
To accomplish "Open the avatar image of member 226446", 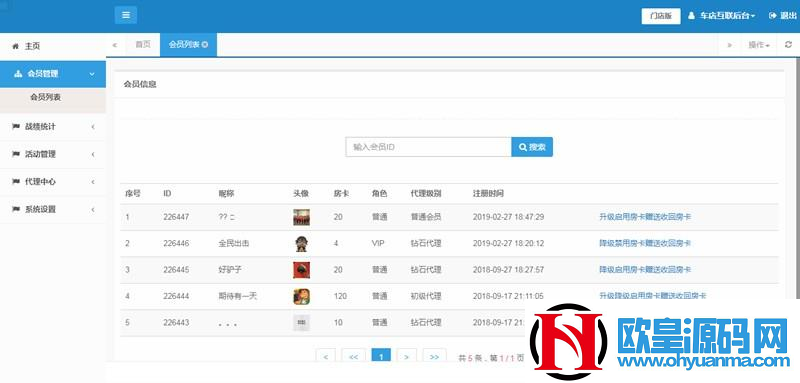I will click(x=302, y=244).
